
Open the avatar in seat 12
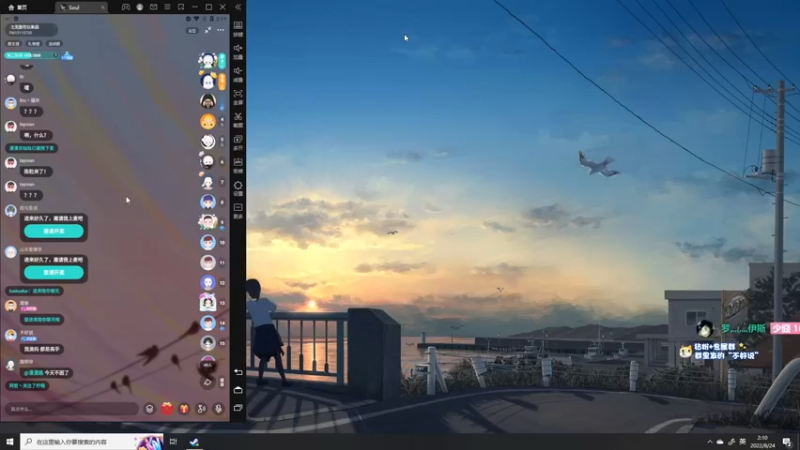click(208, 283)
